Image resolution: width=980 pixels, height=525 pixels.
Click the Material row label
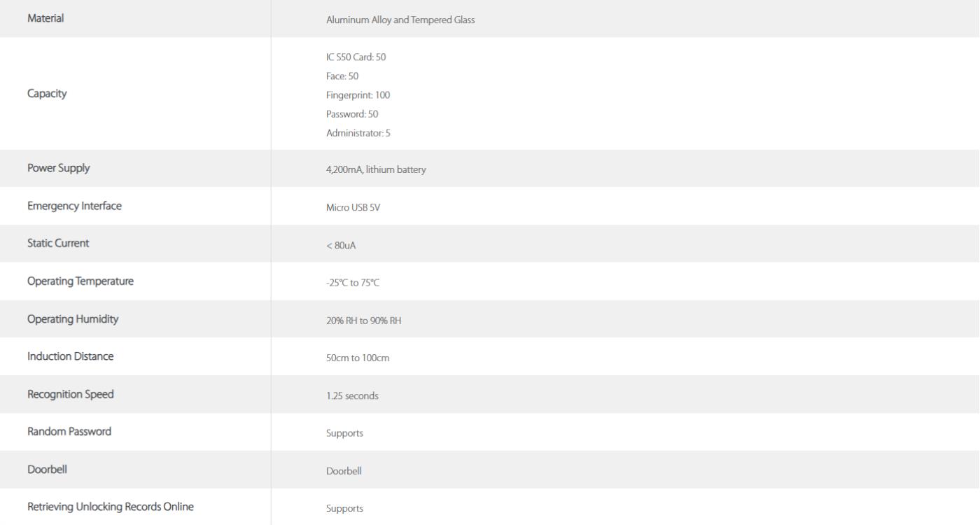click(45, 19)
